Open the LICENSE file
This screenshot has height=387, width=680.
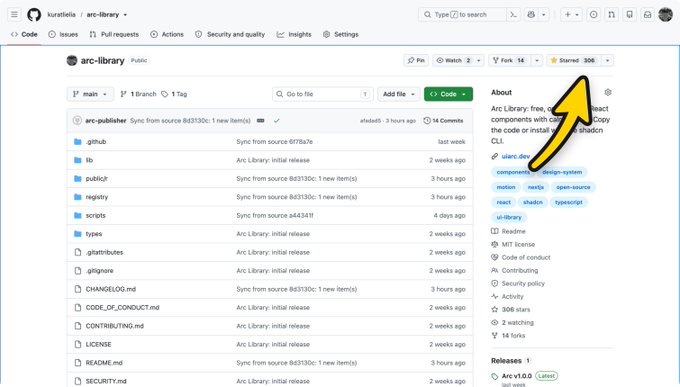pyautogui.click(x=98, y=344)
